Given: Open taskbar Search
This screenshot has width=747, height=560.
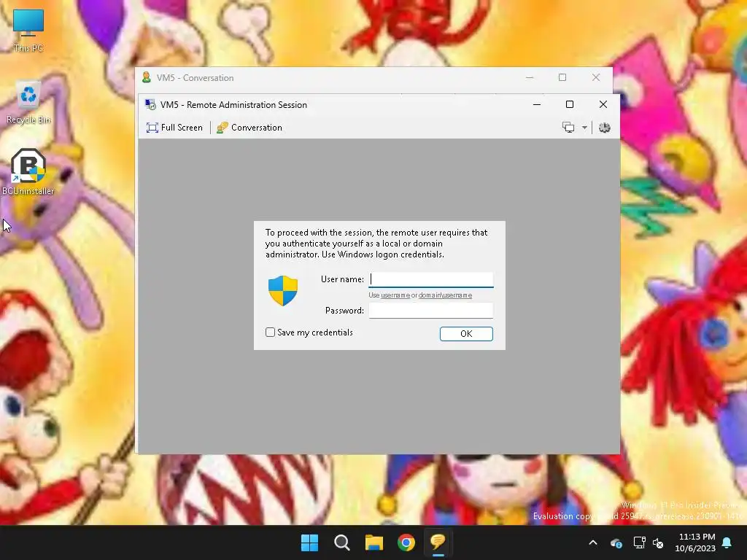Looking at the screenshot, I should point(342,542).
